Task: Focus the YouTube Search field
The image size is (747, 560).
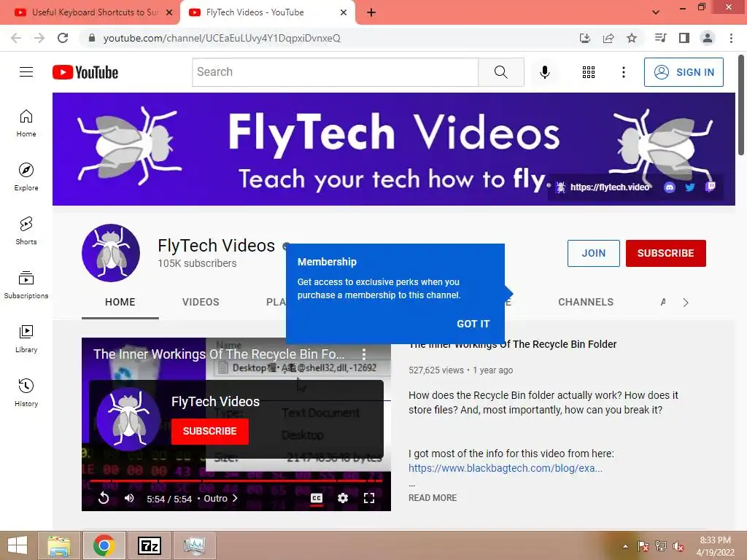Action: pyautogui.click(x=336, y=72)
